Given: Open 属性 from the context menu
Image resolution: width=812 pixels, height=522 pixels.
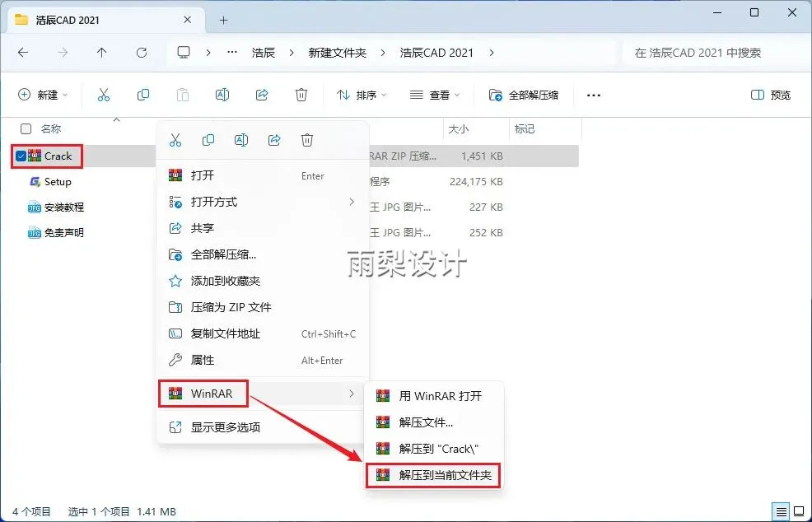Looking at the screenshot, I should [x=263, y=360].
